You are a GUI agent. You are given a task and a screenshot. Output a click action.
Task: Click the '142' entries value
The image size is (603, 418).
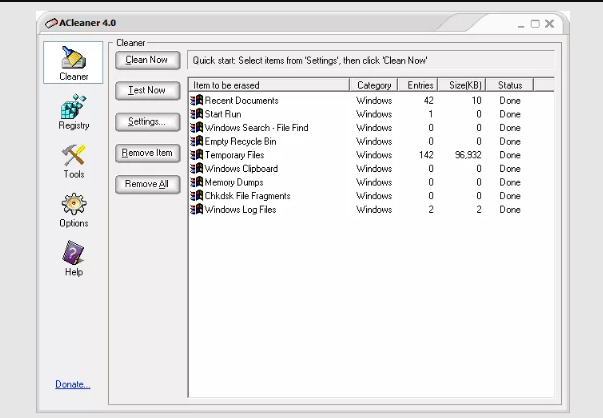tap(426, 155)
